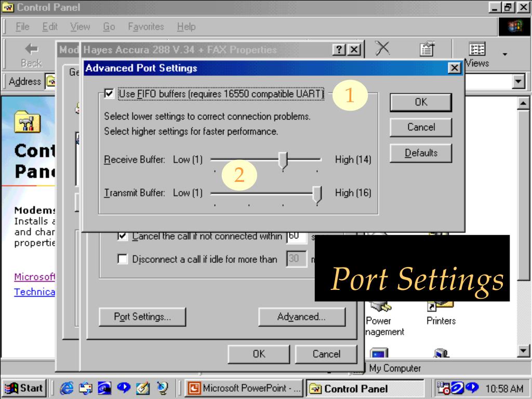Screen dimensions: 532x399
Task: Open the Start menu
Action: pos(24,388)
